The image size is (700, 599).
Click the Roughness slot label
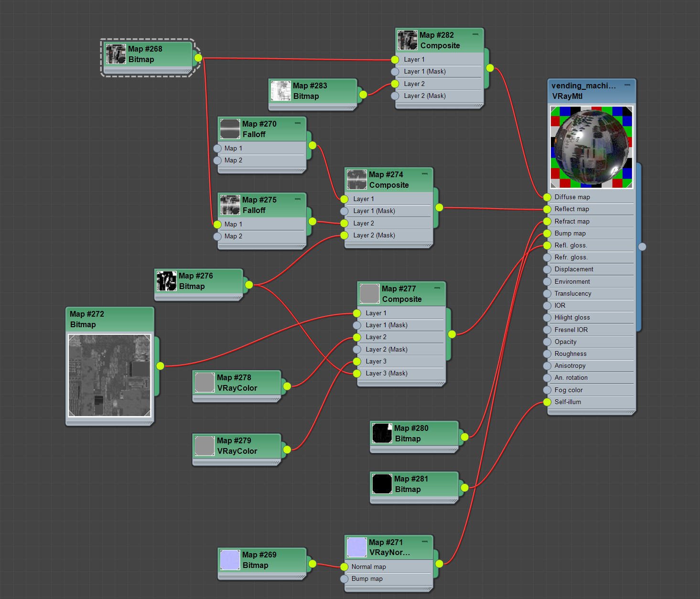pyautogui.click(x=571, y=353)
